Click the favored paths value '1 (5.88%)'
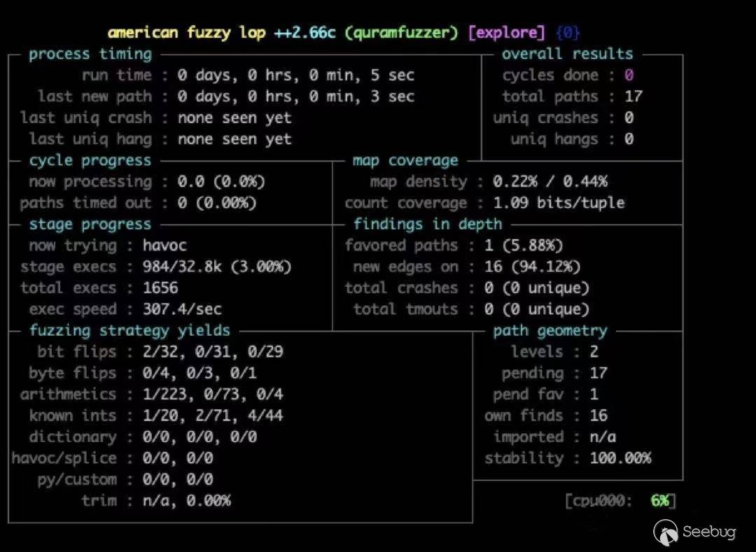756x552 pixels. coord(524,245)
